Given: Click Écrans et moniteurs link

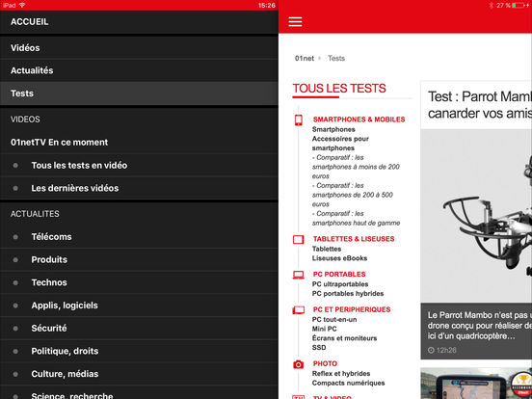Looking at the screenshot, I should (344, 338).
